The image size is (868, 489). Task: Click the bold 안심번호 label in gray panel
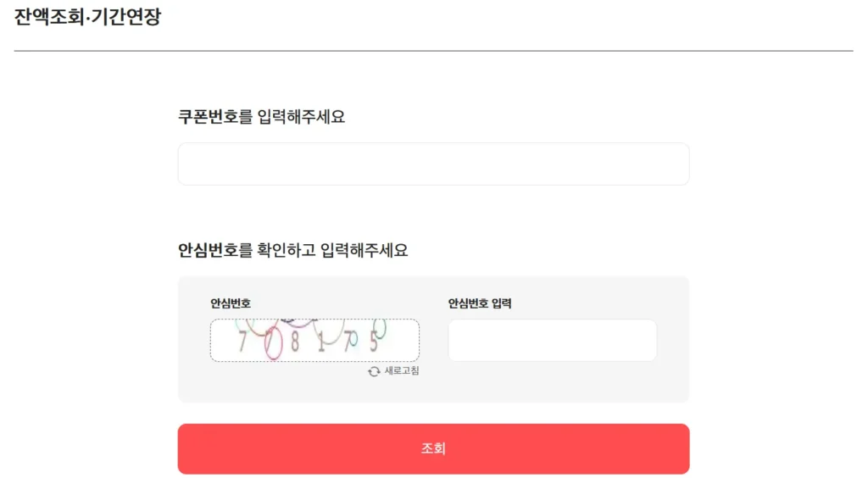(x=232, y=303)
